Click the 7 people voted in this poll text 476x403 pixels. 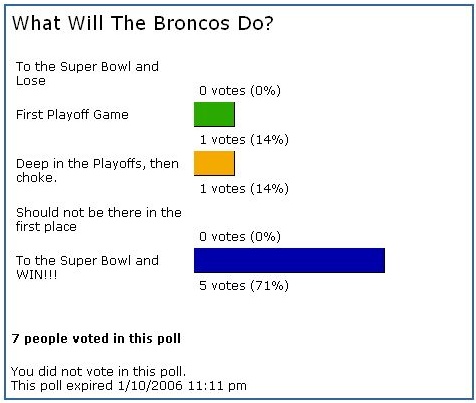pos(96,339)
